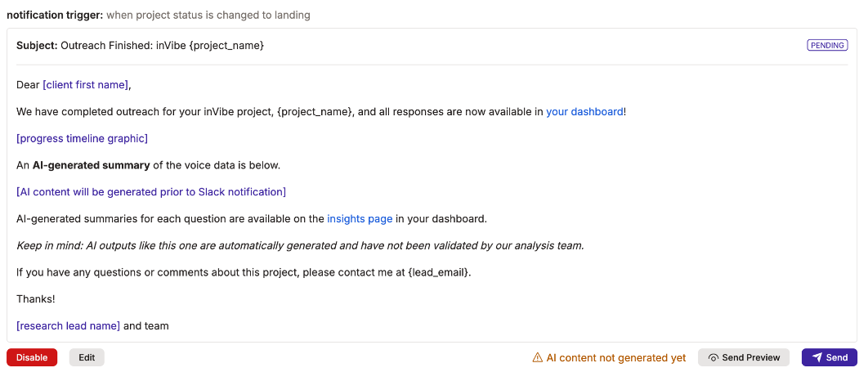Screen dimensions: 868x381
Task: Click the orange warning triangle icon
Action: (x=538, y=358)
